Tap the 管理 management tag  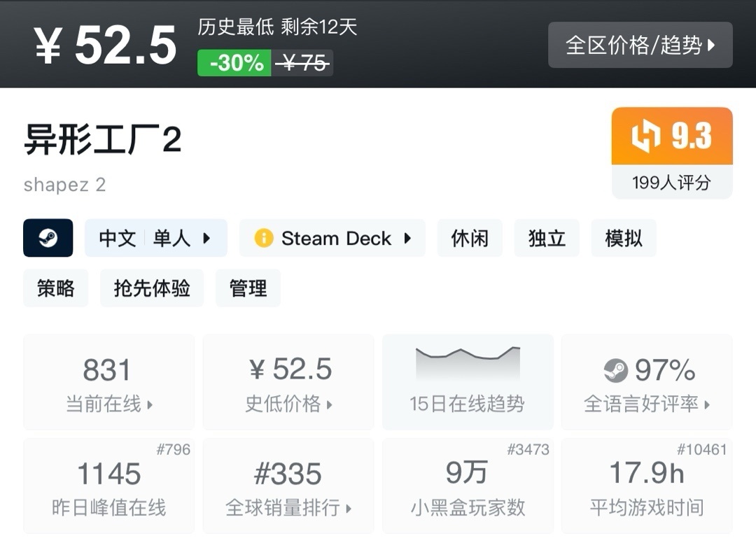pyautogui.click(x=248, y=288)
